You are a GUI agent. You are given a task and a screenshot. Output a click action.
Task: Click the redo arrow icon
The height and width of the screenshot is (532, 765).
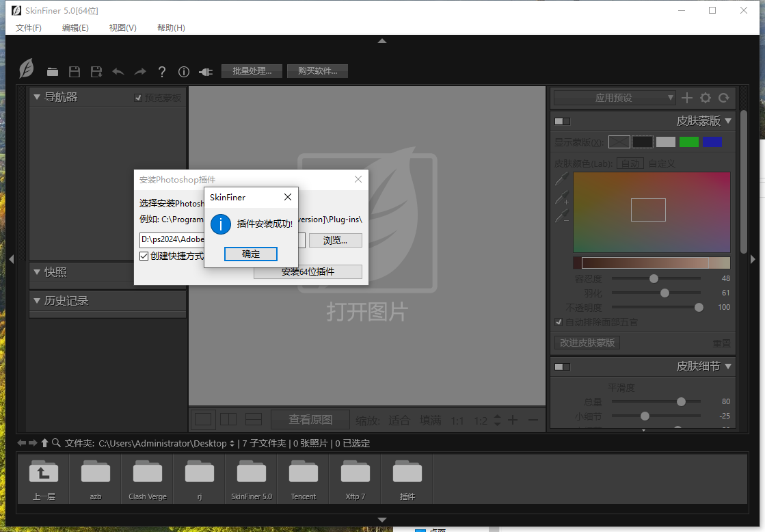pyautogui.click(x=140, y=72)
